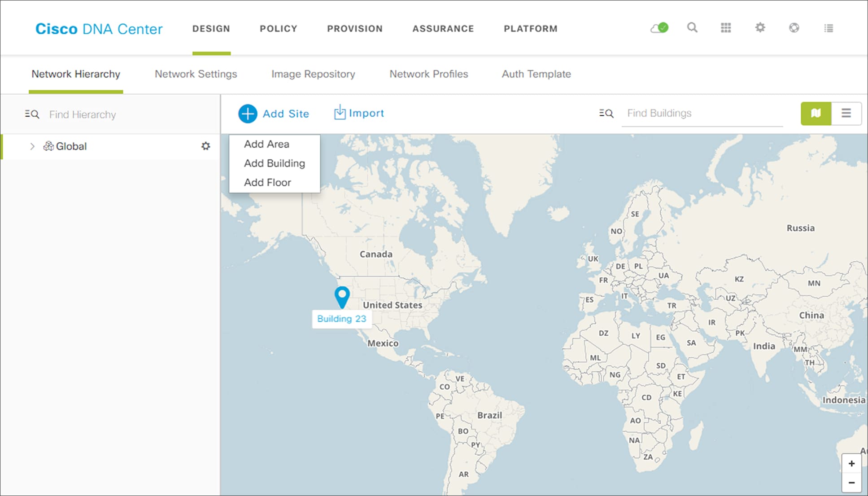Screen dimensions: 868x496
Task: Click the globe icon in top bar
Action: click(794, 28)
